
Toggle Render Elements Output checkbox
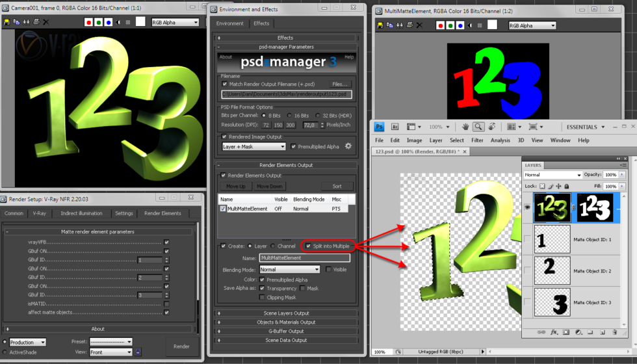[223, 175]
